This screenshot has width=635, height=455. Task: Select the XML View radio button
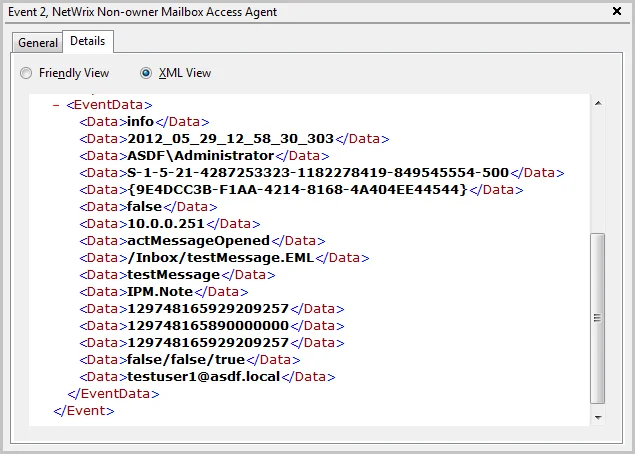coord(146,73)
